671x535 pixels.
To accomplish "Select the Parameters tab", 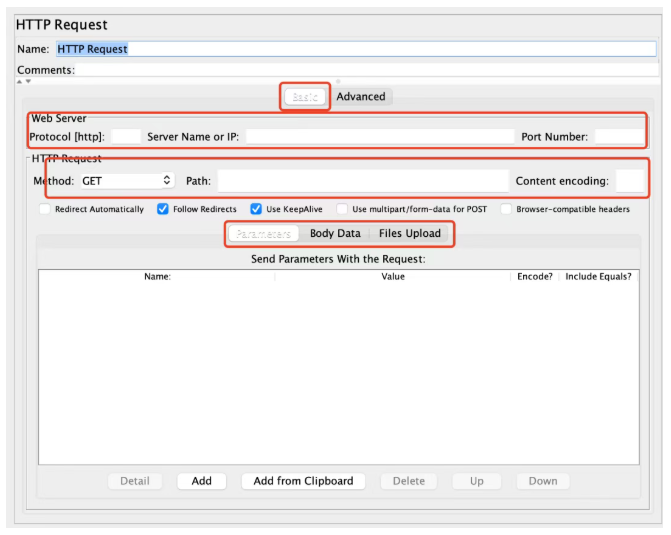I will pyautogui.click(x=263, y=234).
